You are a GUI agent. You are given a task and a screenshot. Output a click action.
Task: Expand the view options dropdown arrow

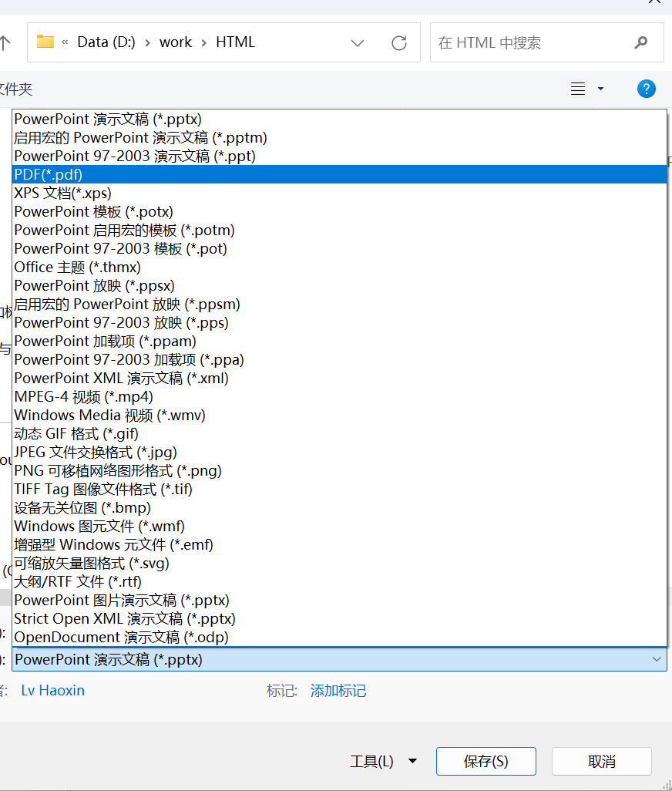pyautogui.click(x=600, y=89)
